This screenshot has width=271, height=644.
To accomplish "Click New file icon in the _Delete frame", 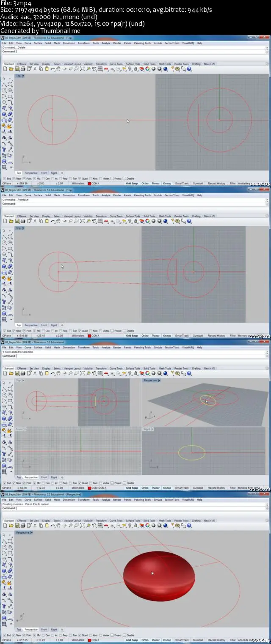I will [5, 69].
